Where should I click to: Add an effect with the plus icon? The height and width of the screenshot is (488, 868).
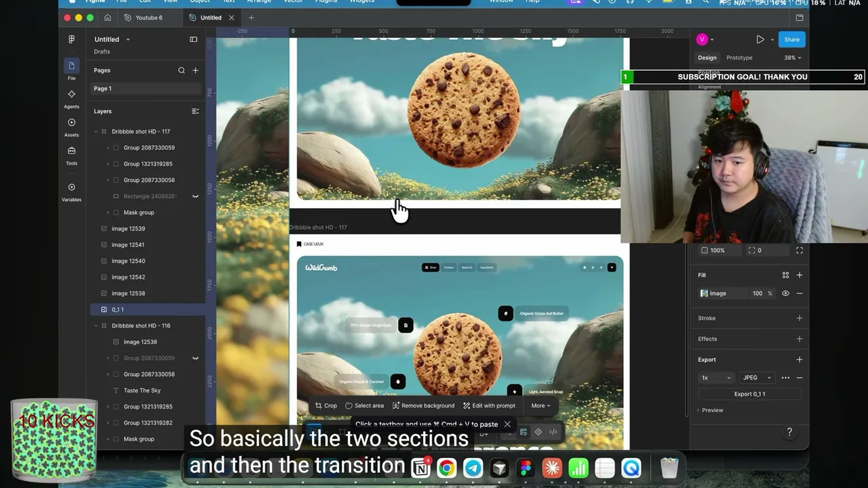800,339
